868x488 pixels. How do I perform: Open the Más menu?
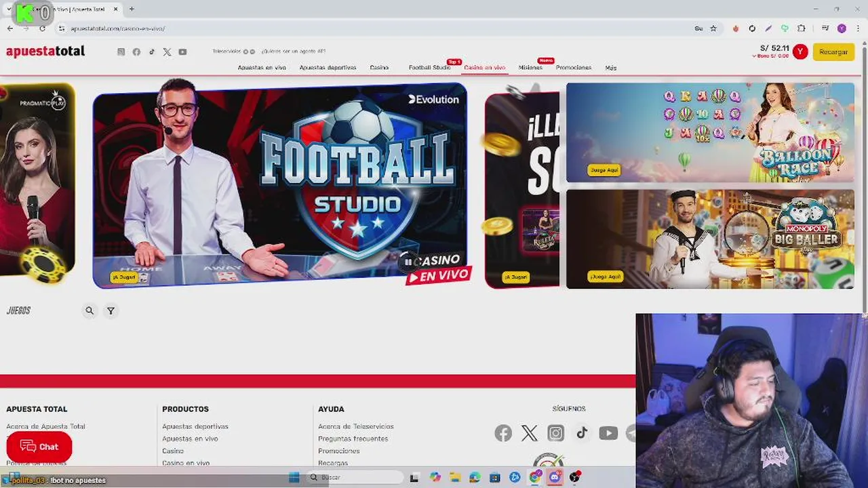[611, 68]
